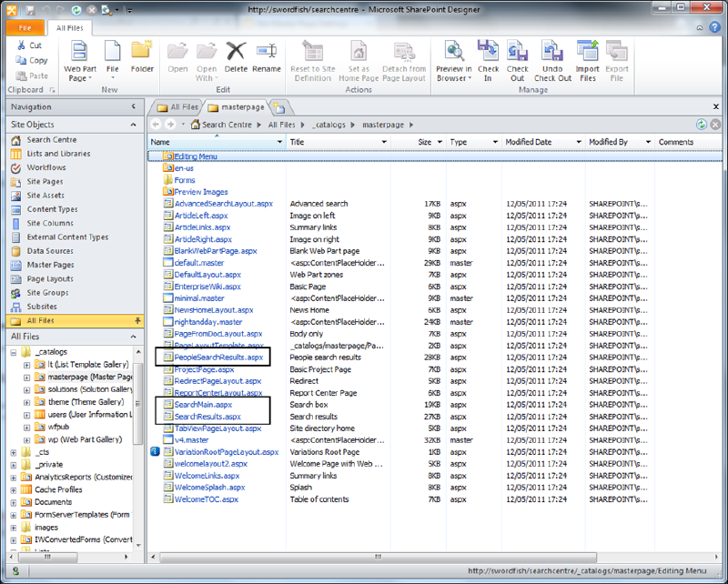This screenshot has width=728, height=584.
Task: Click the Check Out icon
Action: pos(517,51)
